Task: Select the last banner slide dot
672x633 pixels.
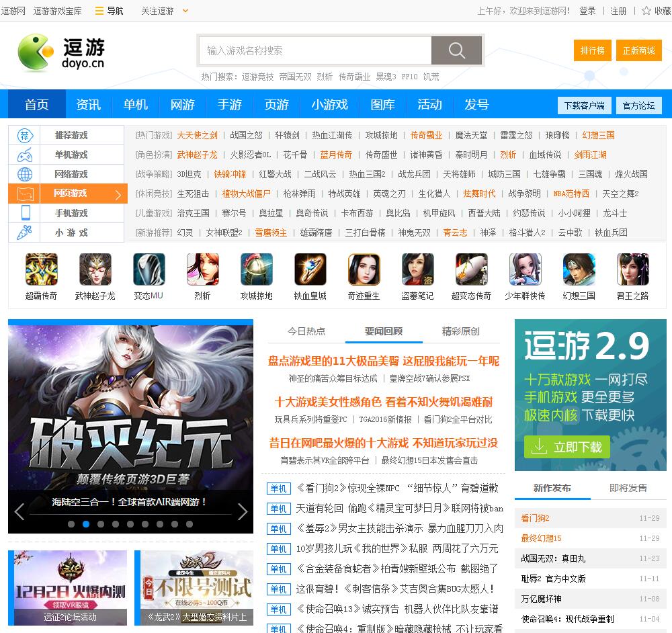Action: tap(190, 523)
